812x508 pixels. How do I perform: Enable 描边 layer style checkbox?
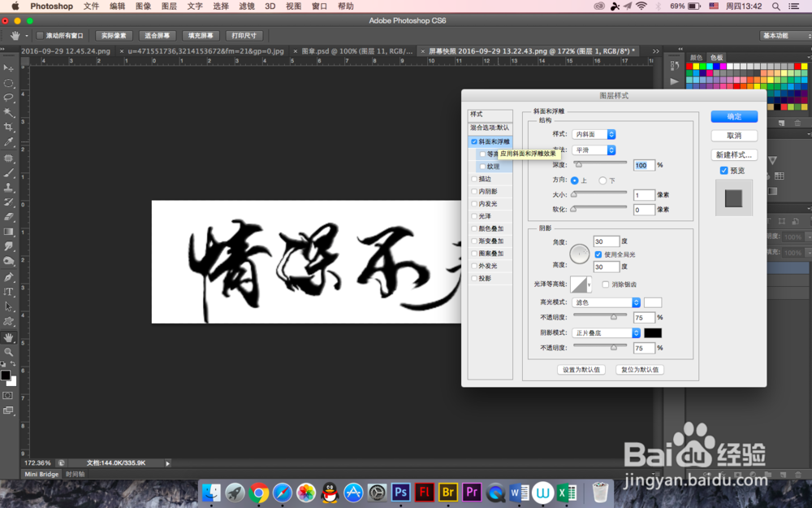(474, 179)
